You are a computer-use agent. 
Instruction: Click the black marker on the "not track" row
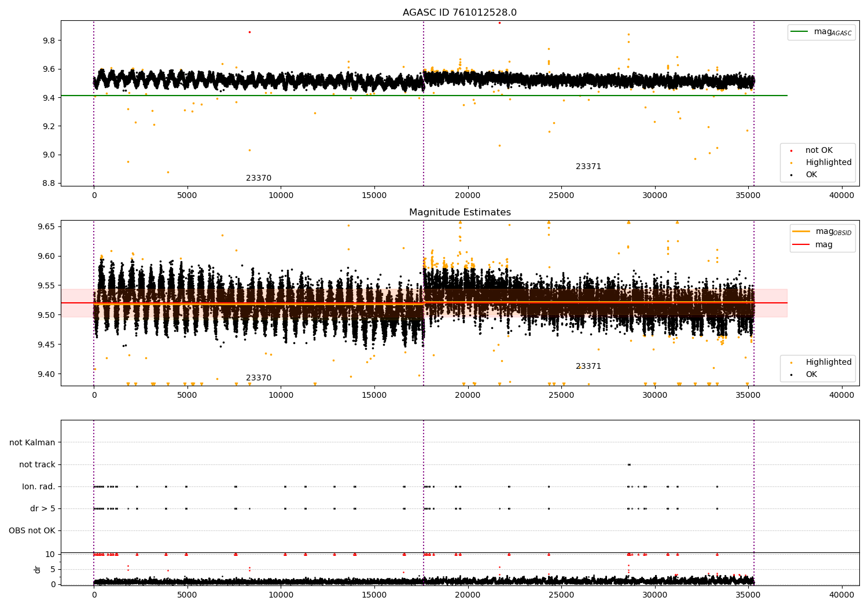click(629, 464)
